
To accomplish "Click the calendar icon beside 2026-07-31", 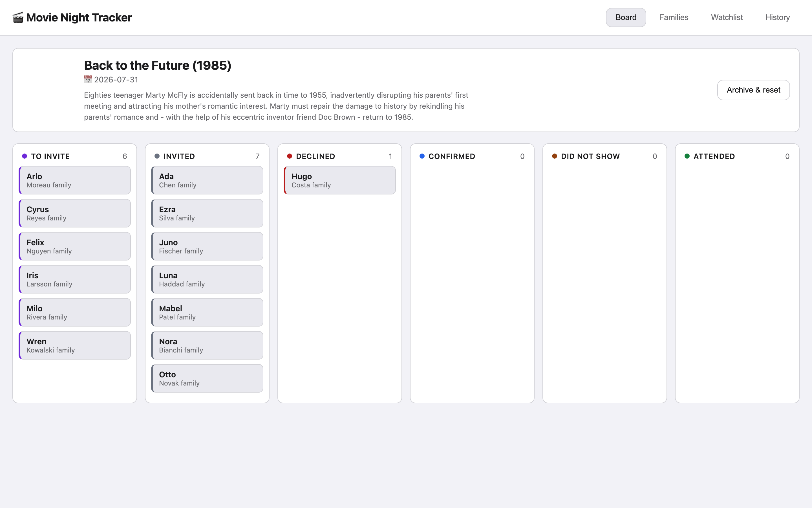I will coord(88,80).
